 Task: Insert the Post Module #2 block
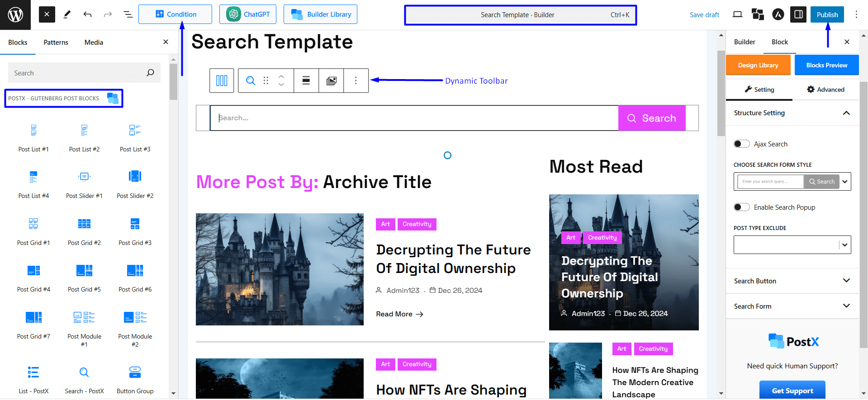[135, 329]
